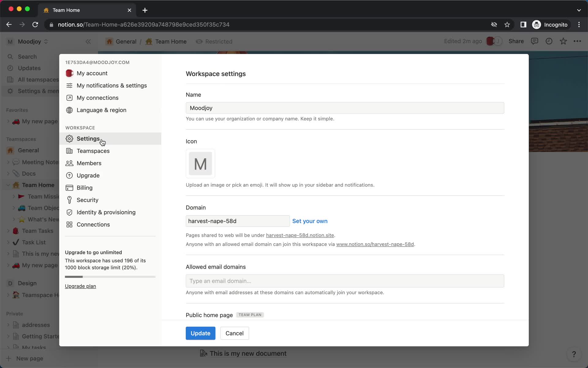
Task: Open Teamspaces settings section
Action: coord(110,151)
